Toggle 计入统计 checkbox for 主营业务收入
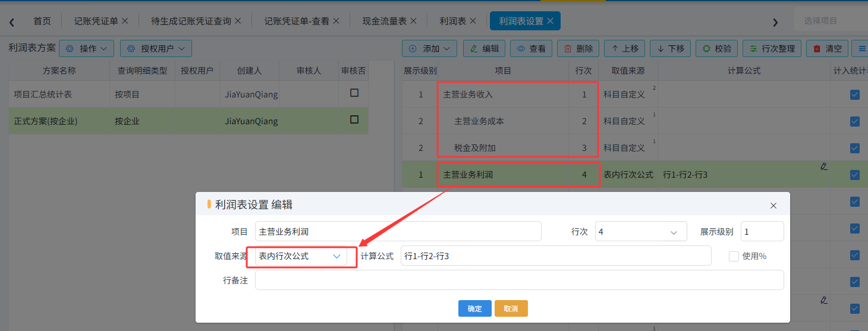 point(855,94)
